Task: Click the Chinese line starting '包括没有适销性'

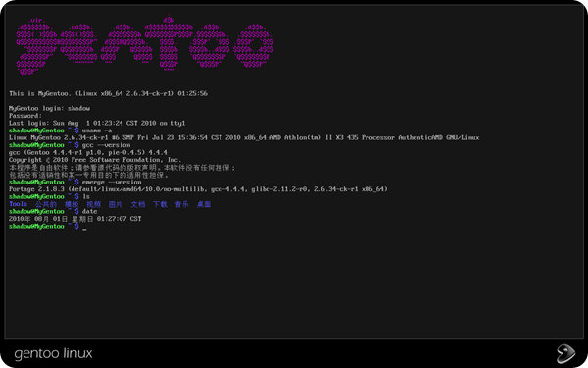Action: click(89, 175)
